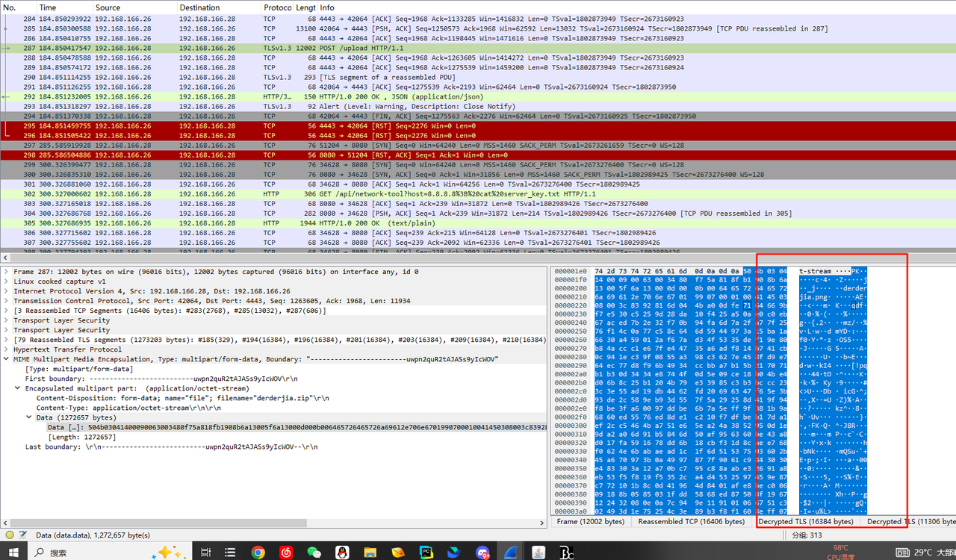Open QQ penguin icon in taskbar

coord(342,553)
